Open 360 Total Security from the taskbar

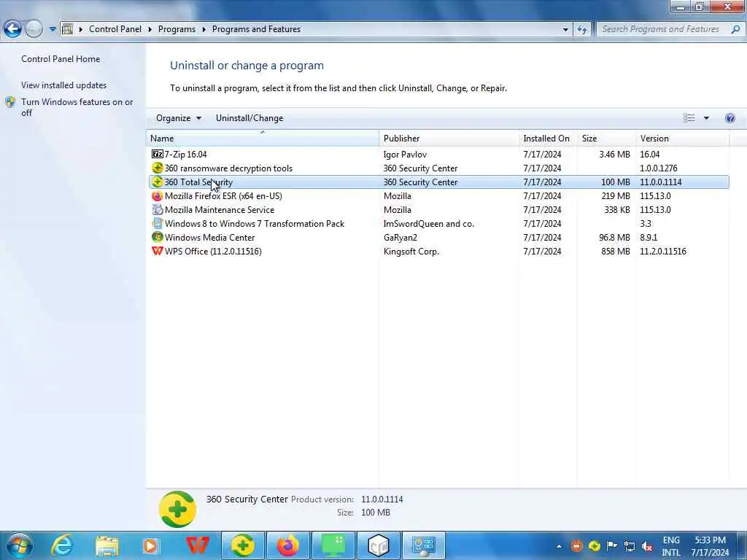coord(243,545)
